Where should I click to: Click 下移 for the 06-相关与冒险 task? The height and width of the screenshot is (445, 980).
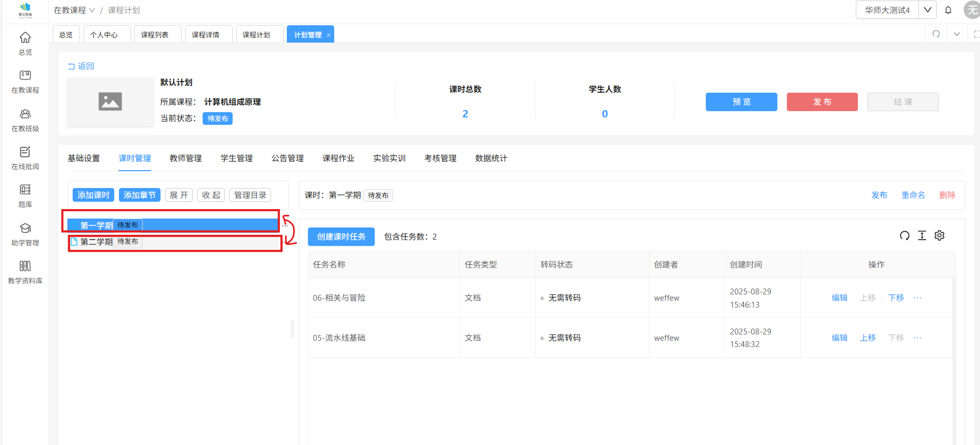(x=896, y=298)
